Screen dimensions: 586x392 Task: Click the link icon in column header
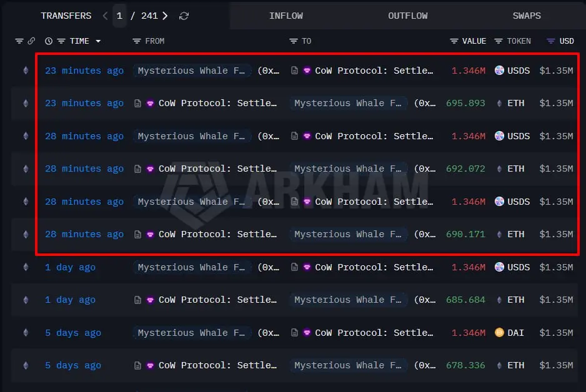point(31,41)
